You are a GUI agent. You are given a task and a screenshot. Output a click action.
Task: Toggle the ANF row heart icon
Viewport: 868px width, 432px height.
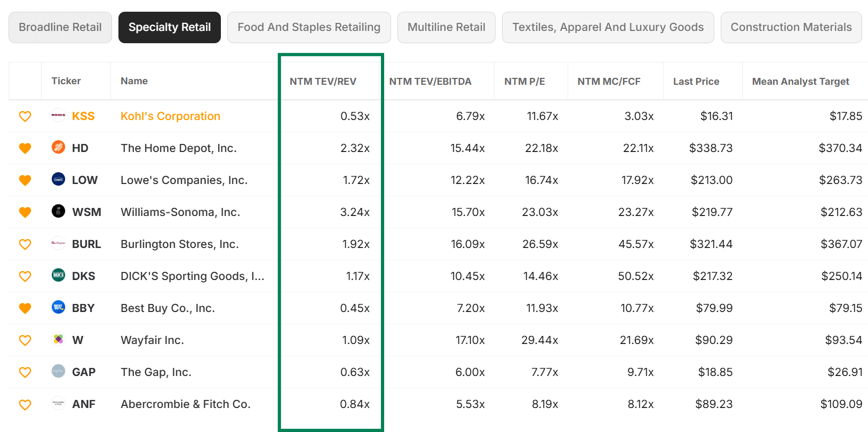tap(25, 404)
